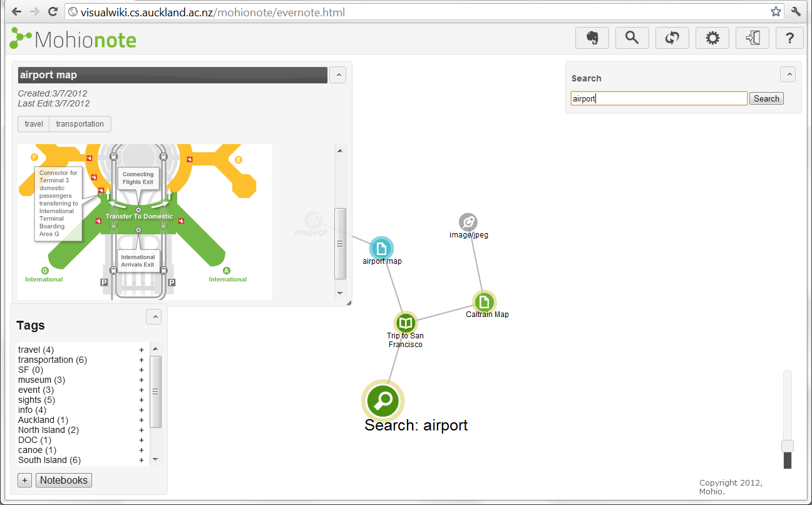This screenshot has width=812, height=505.
Task: Collapse the Search panel
Action: tap(788, 75)
